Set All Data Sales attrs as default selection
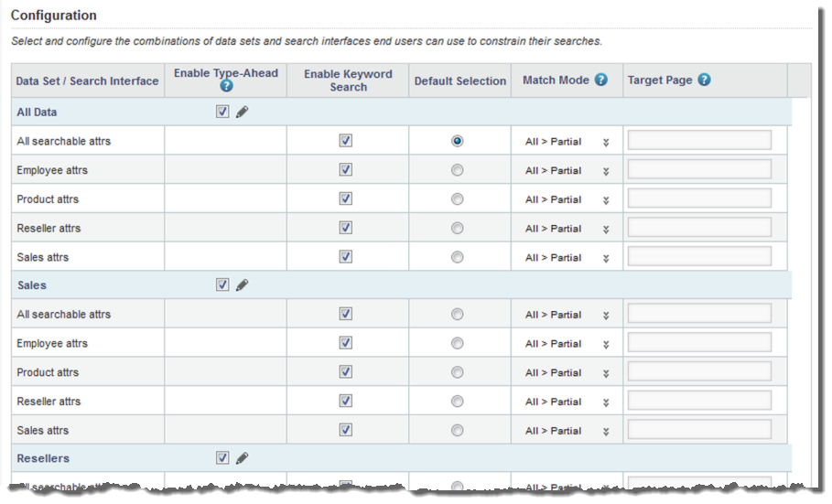Image resolution: width=832 pixels, height=504 pixels. pos(457,257)
